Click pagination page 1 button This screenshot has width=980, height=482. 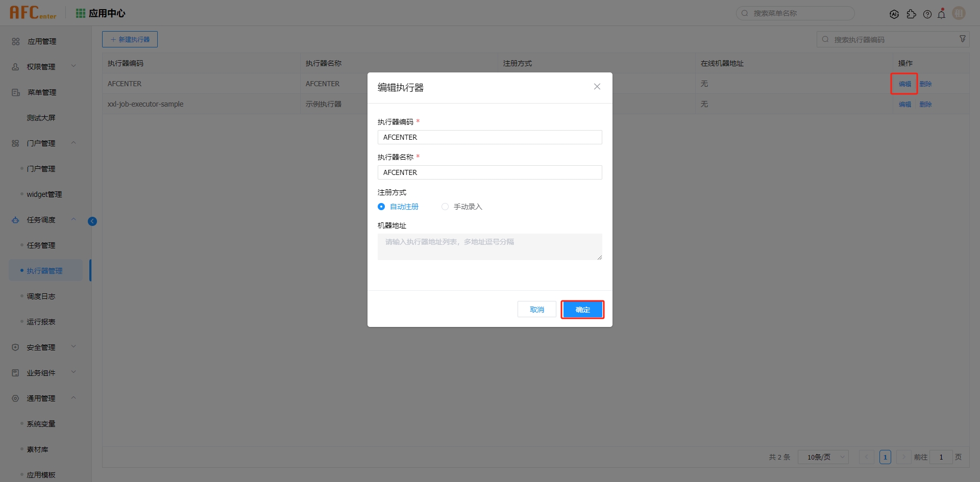[886, 457]
